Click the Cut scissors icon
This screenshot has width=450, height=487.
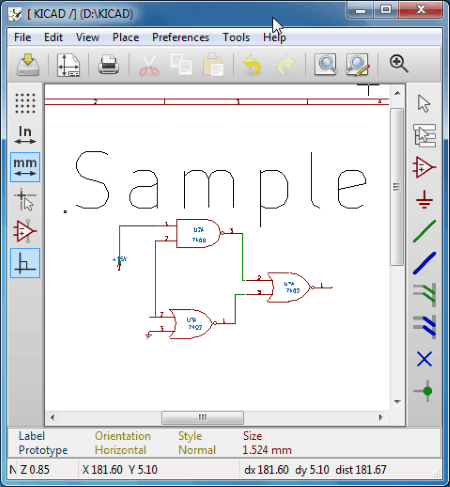(149, 65)
